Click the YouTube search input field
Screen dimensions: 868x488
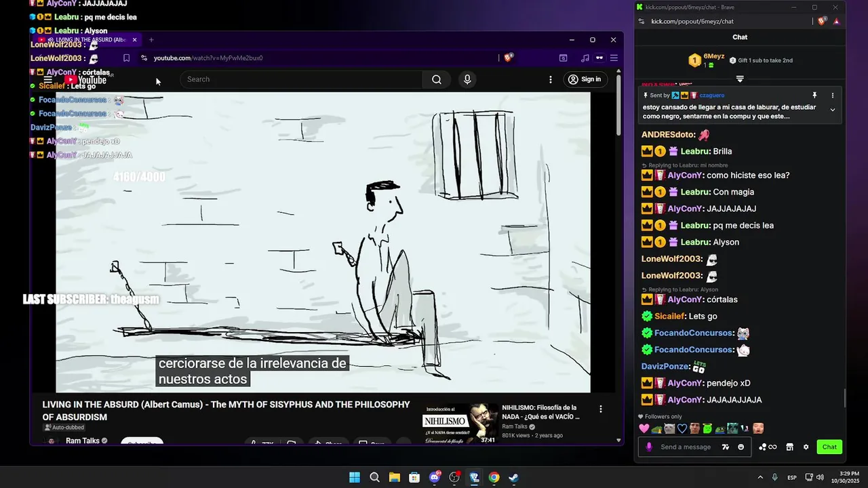(301, 79)
